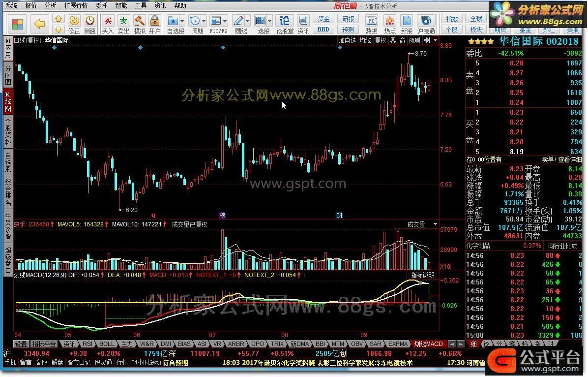Image resolution: width=588 pixels, height=377 pixels.
Task: Expand the 周期 period dropdown arrow
Action: pyautogui.click(x=204, y=21)
